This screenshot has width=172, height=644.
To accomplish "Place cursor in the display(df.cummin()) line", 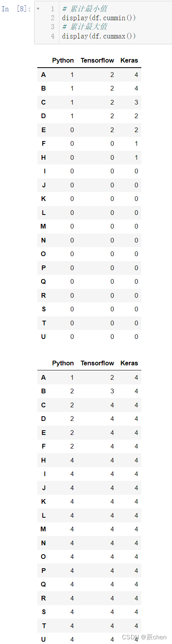I will [99, 18].
